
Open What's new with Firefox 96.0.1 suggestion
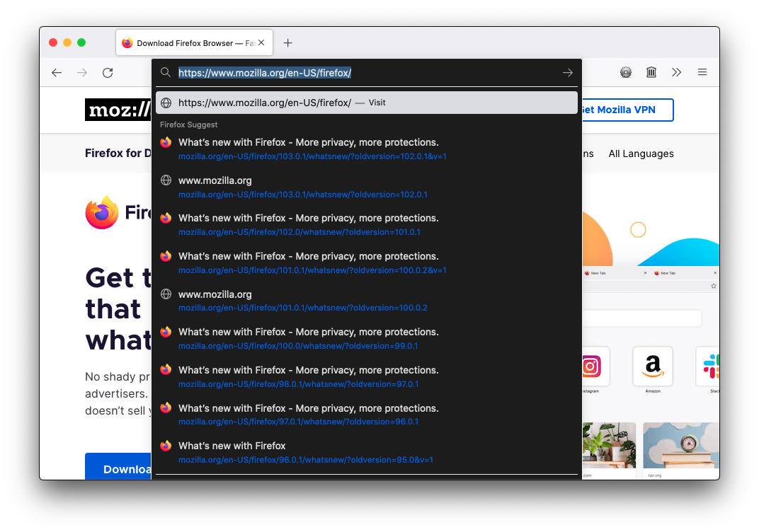tap(367, 452)
